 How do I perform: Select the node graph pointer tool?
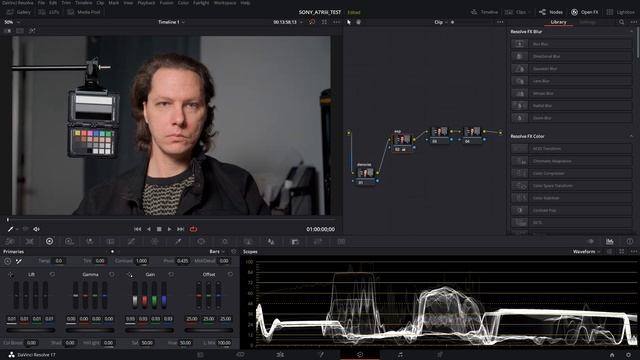[349, 22]
